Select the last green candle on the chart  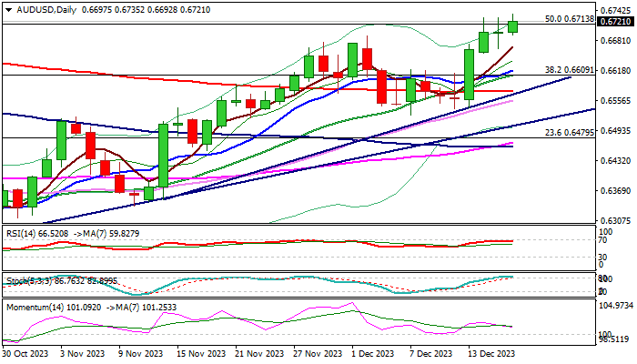(x=512, y=27)
